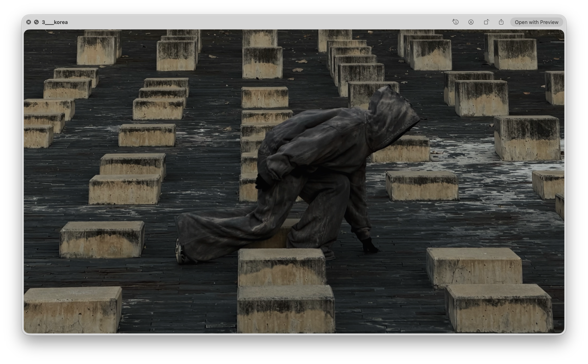Click the full screen toggle icon
This screenshot has height=364, width=588.
(36, 22)
